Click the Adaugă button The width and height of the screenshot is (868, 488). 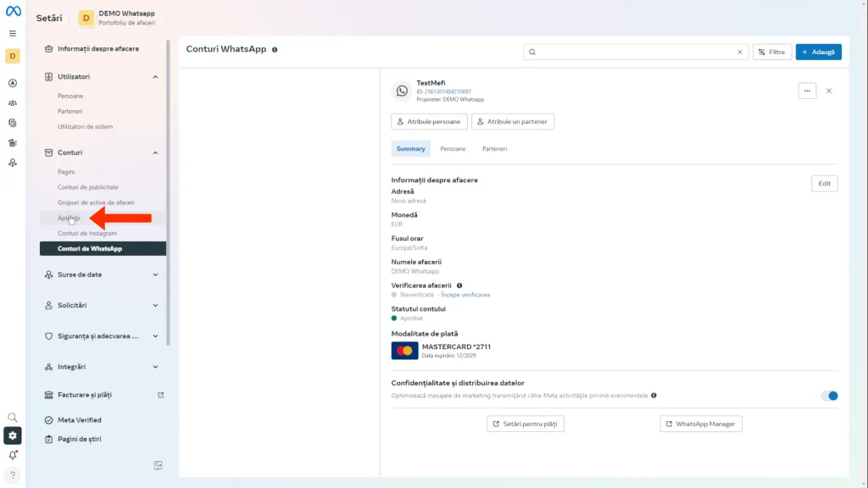pyautogui.click(x=818, y=52)
